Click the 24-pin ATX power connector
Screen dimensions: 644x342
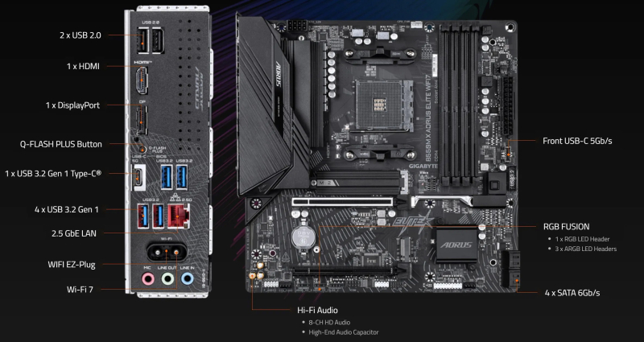click(508, 107)
